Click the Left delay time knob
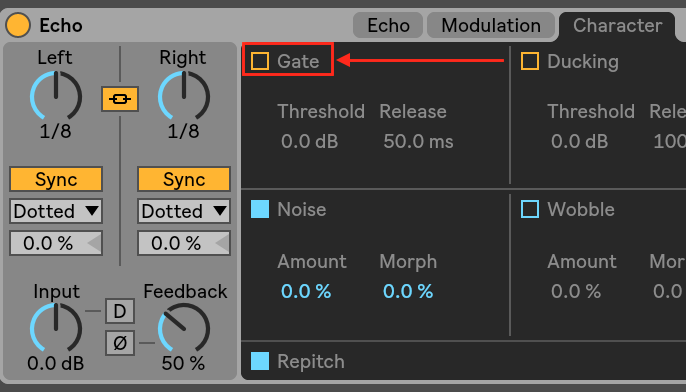The width and height of the screenshot is (686, 392). (56, 96)
